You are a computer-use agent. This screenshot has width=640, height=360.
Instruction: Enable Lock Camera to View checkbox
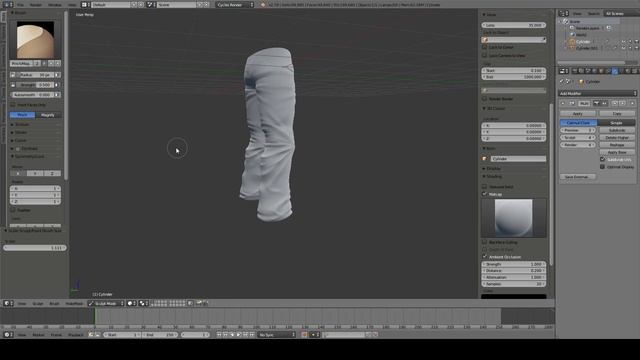point(484,55)
